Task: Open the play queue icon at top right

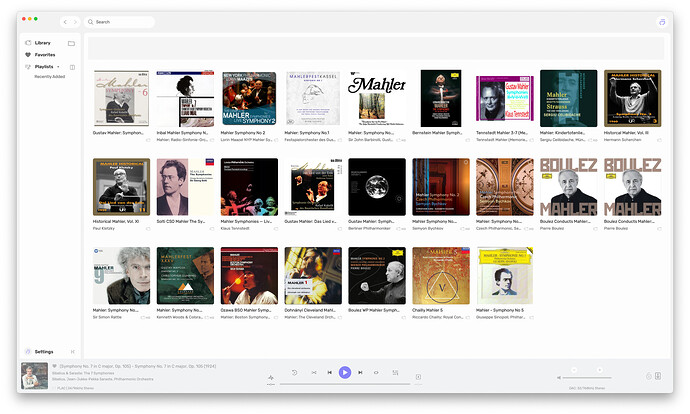Action: (662, 22)
